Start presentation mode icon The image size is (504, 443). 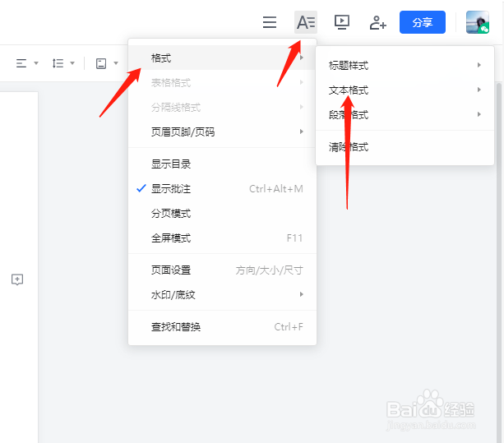pyautogui.click(x=342, y=22)
